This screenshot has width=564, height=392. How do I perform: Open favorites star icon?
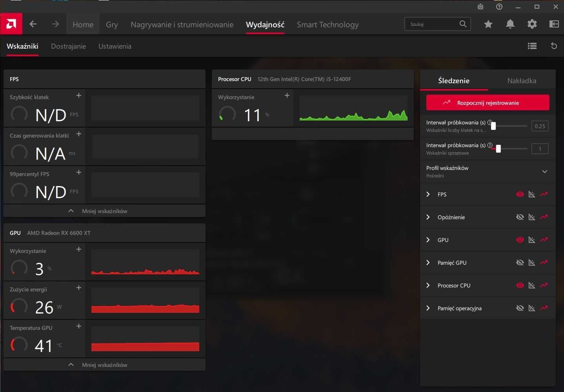[x=488, y=24]
